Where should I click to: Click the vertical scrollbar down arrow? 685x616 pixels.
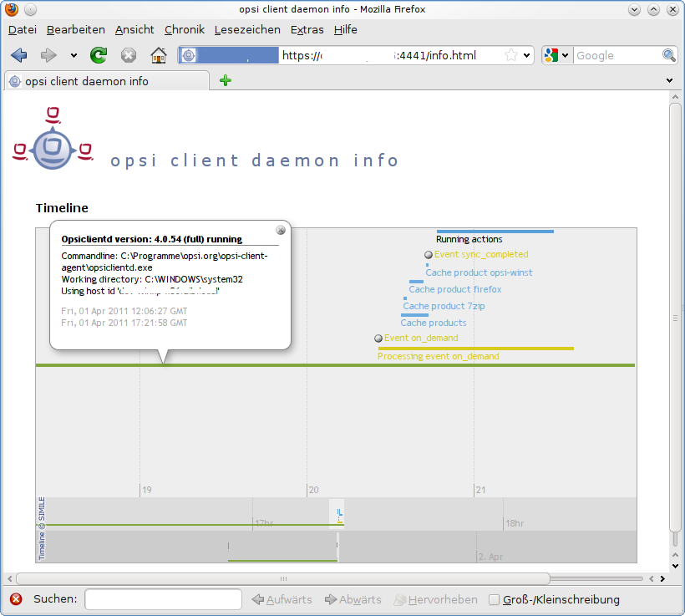click(675, 566)
